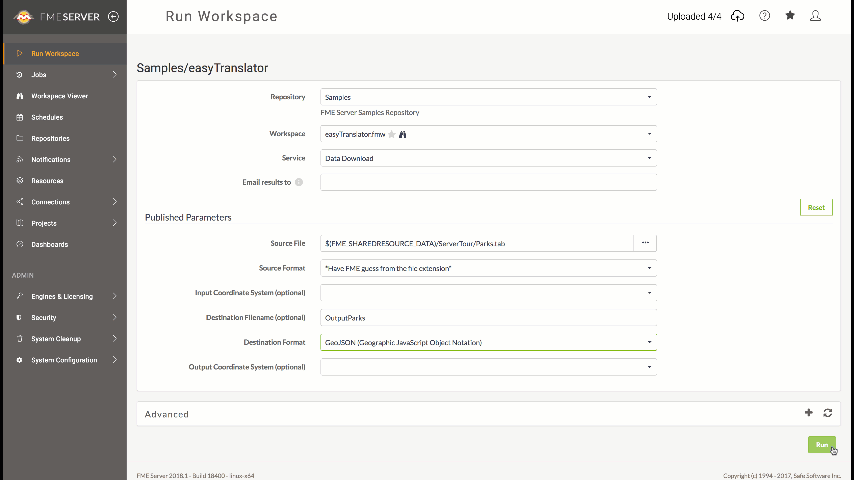
Task: Expand the Engines & Licensing chevron
Action: [114, 296]
